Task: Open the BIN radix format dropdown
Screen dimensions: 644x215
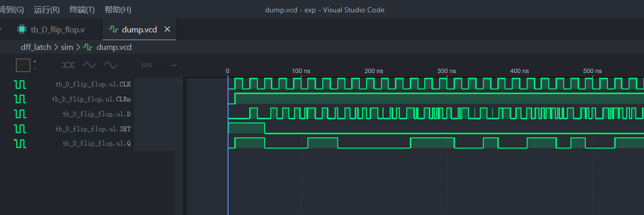Action: 159,65
